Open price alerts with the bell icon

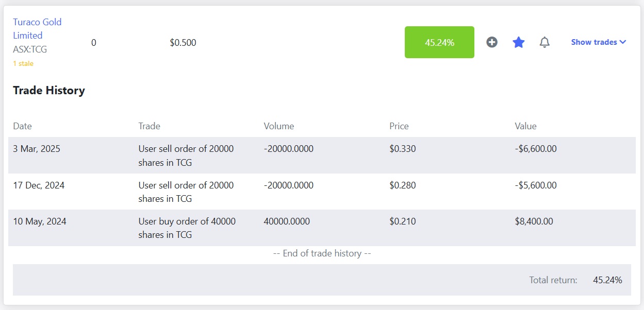point(544,42)
